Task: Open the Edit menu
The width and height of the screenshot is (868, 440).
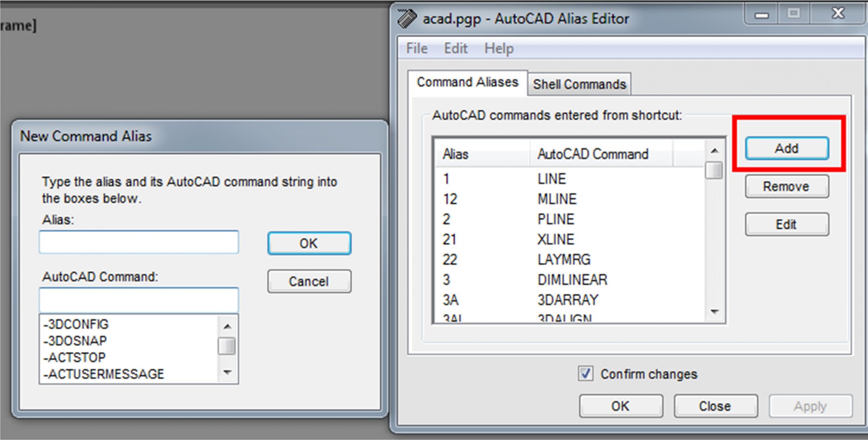Action: pos(456,48)
